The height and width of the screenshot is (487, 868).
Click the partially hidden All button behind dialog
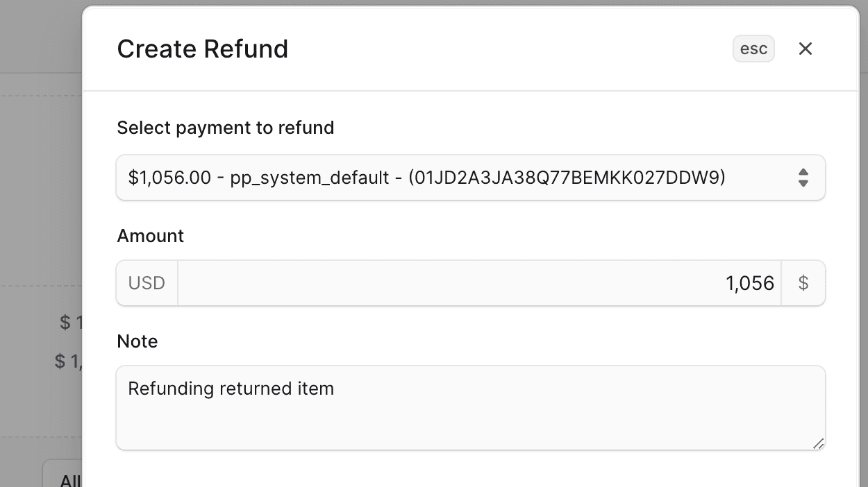68,479
